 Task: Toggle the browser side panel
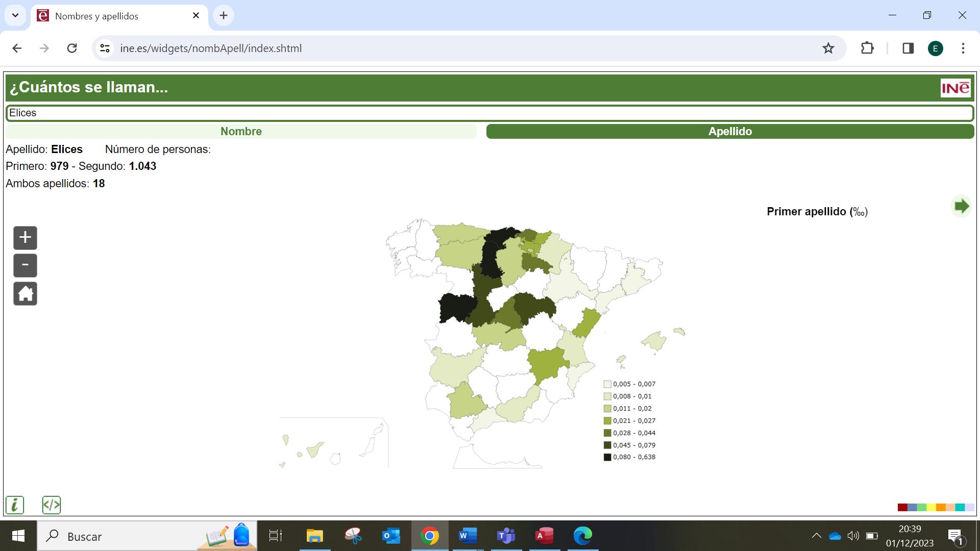tap(908, 48)
